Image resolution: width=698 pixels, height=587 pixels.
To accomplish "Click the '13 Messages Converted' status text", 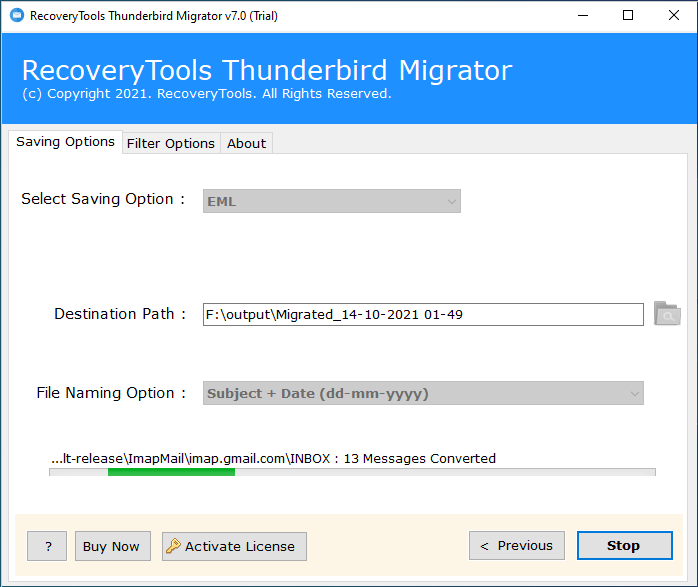I will (x=419, y=458).
